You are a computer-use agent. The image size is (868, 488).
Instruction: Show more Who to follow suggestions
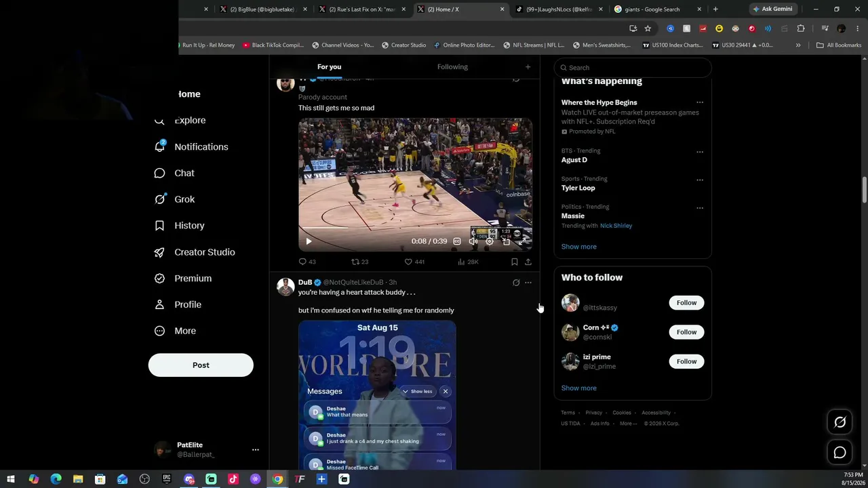(579, 388)
